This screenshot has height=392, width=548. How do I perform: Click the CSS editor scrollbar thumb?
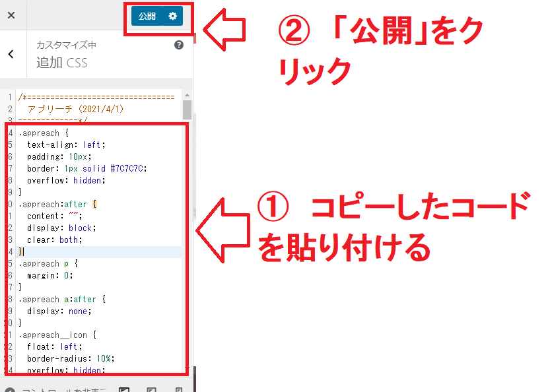pos(187,110)
